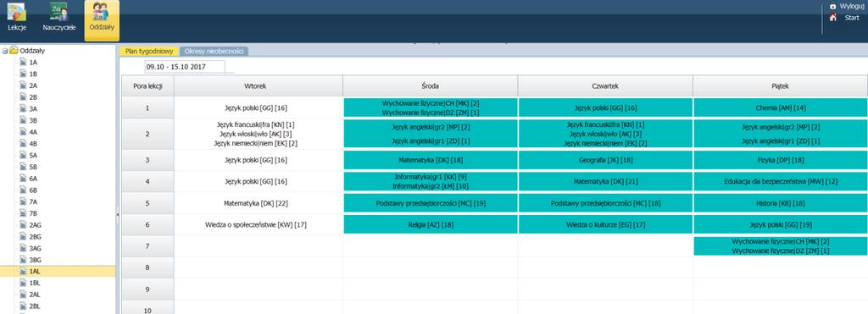Screen dimensions: 868x314
Task: Collapse the Oddziały tree root
Action: point(5,51)
